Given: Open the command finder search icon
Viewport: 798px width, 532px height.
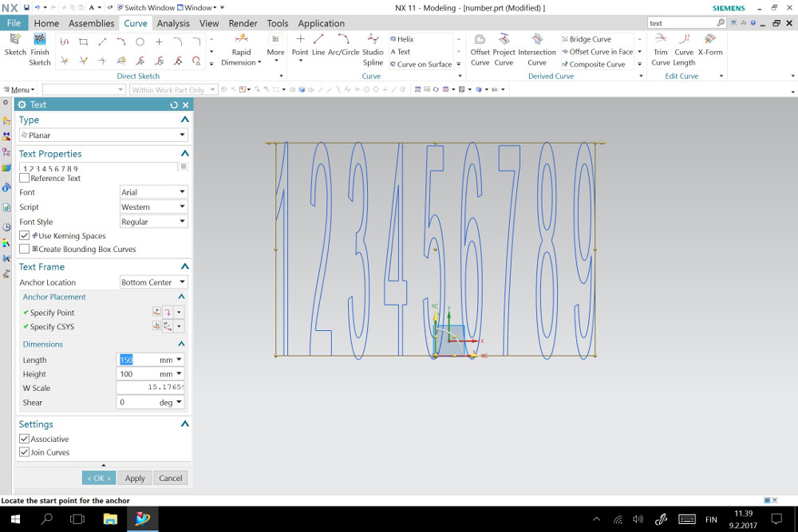Looking at the screenshot, I should (721, 23).
